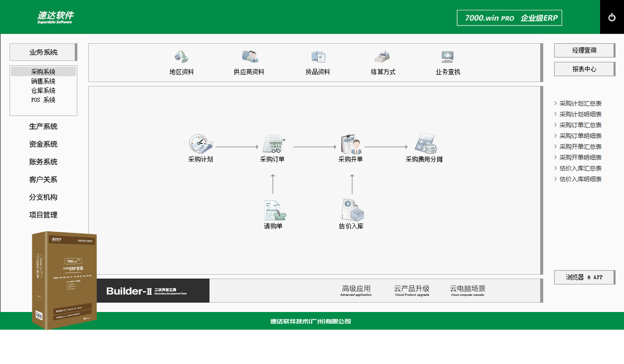The height and width of the screenshot is (364, 624).
Task: Click 速达软件技术(广州)有限公司 footer text
Action: pyautogui.click(x=310, y=321)
